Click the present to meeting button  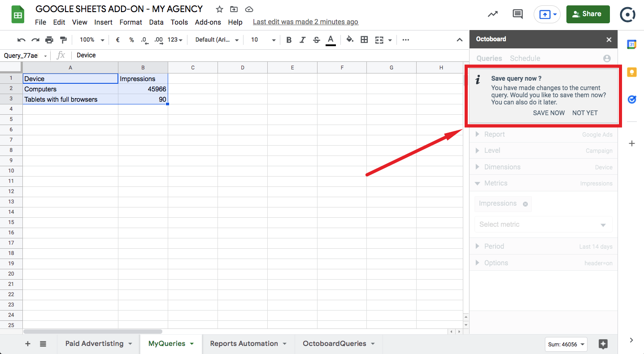pos(547,14)
